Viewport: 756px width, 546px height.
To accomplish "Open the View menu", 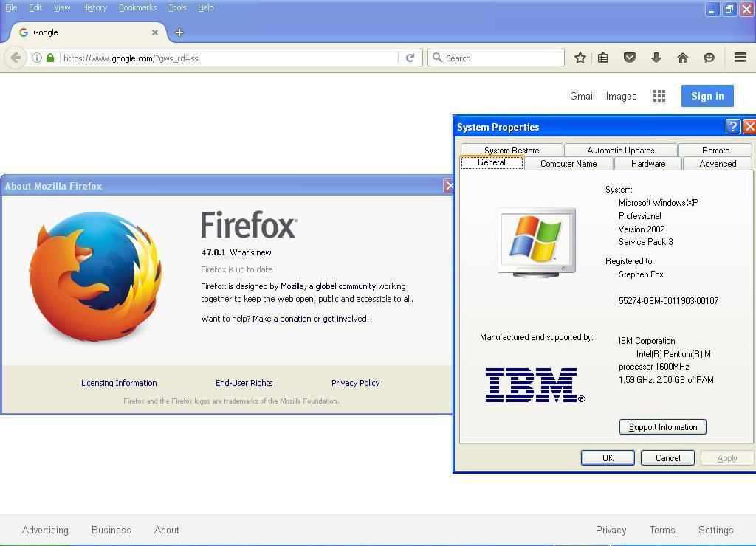I will coord(62,7).
